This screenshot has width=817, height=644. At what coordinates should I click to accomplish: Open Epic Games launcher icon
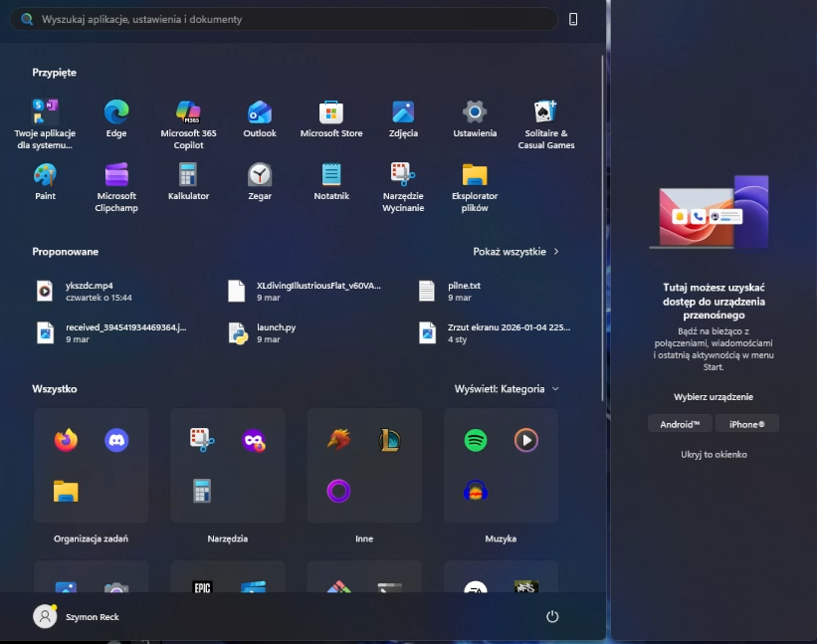point(202,586)
